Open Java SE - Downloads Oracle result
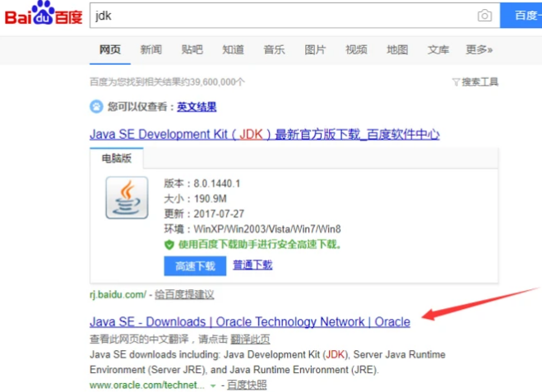 [x=250, y=322]
